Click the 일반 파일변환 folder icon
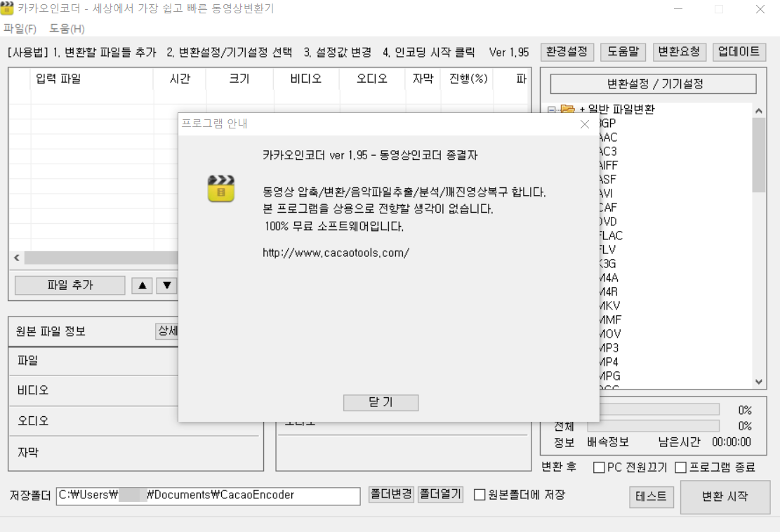780x532 pixels. click(x=567, y=109)
